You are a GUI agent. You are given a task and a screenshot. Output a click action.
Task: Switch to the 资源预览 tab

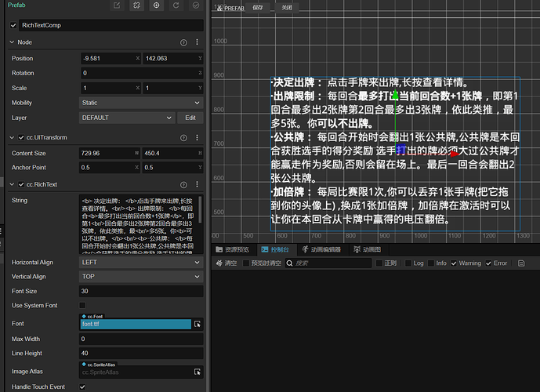click(232, 249)
